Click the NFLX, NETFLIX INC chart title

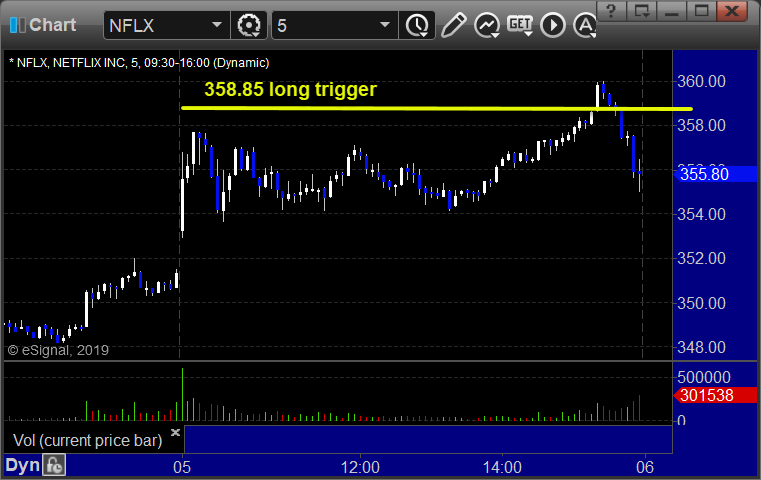(139, 63)
